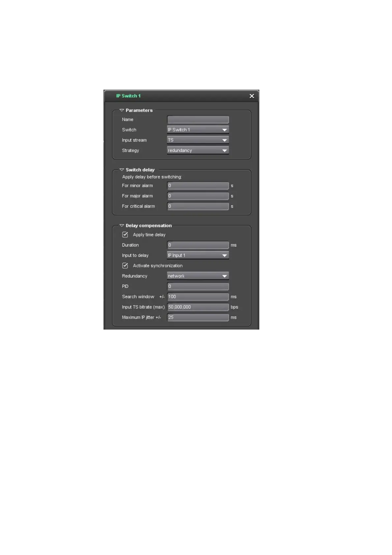
Task: Collapse the Parameters section
Action: click(x=122, y=110)
